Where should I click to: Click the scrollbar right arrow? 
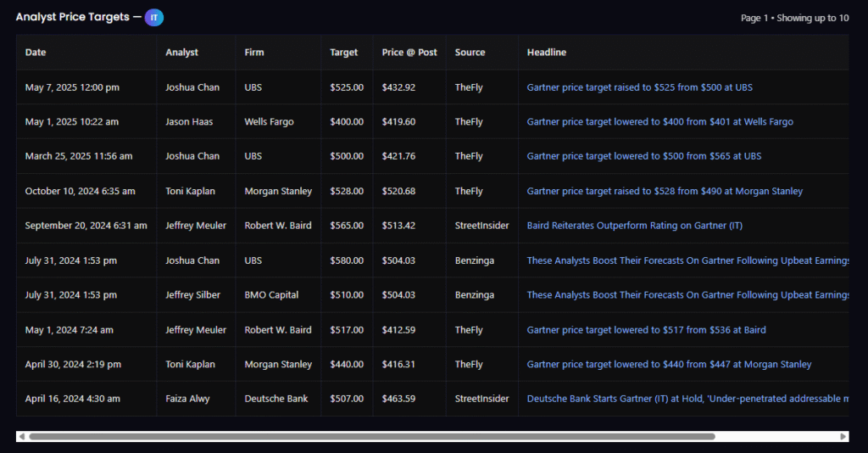[x=843, y=436]
